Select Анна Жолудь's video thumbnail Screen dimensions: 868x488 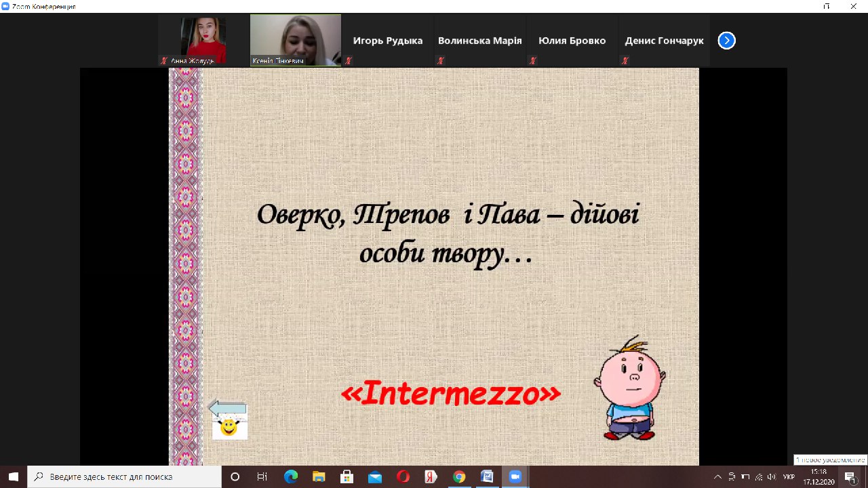(203, 40)
